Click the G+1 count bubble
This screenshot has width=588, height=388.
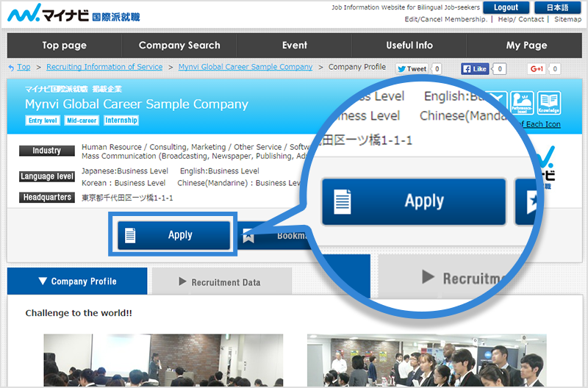point(555,68)
